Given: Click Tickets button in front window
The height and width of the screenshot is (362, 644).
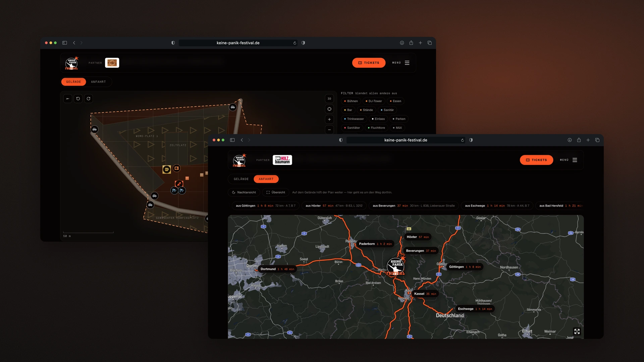Looking at the screenshot, I should [536, 160].
